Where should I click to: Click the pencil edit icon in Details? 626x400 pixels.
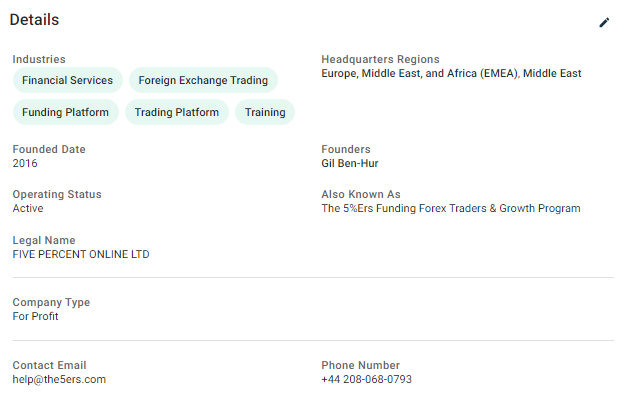tap(604, 23)
